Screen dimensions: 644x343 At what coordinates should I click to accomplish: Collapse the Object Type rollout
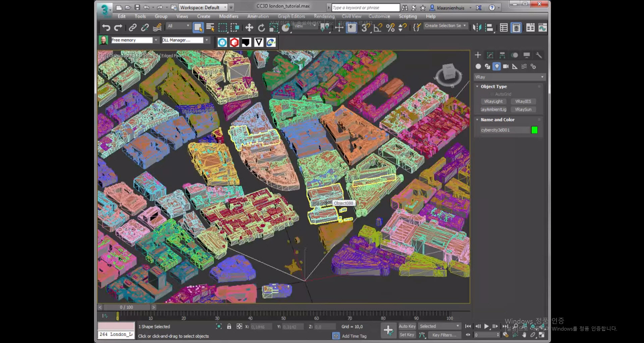(493, 87)
